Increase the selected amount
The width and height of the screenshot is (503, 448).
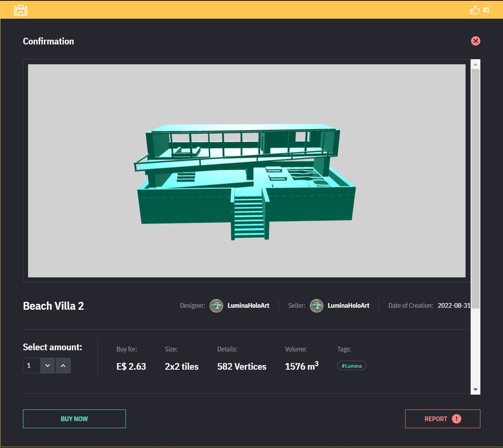(x=63, y=365)
